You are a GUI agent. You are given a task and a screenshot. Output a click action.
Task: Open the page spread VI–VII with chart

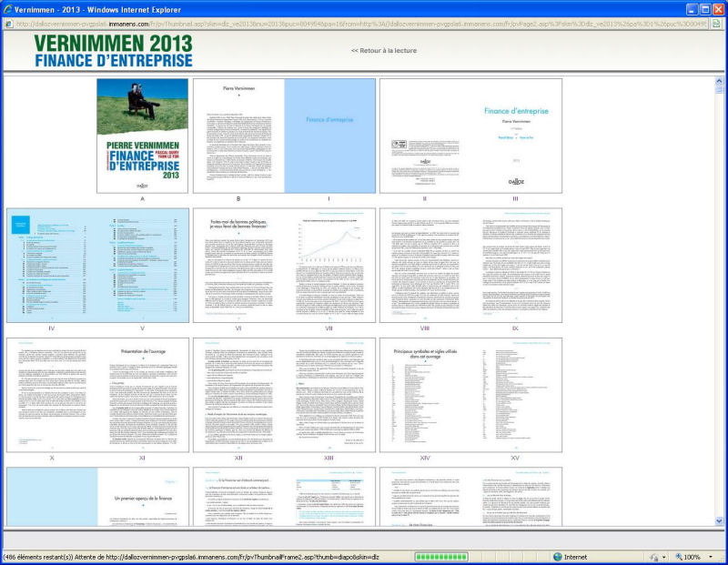click(x=284, y=265)
